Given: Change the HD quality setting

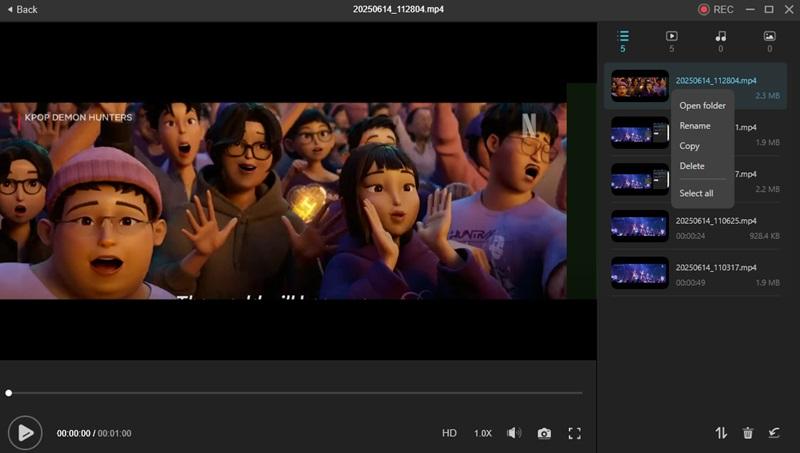Looking at the screenshot, I should pos(449,433).
